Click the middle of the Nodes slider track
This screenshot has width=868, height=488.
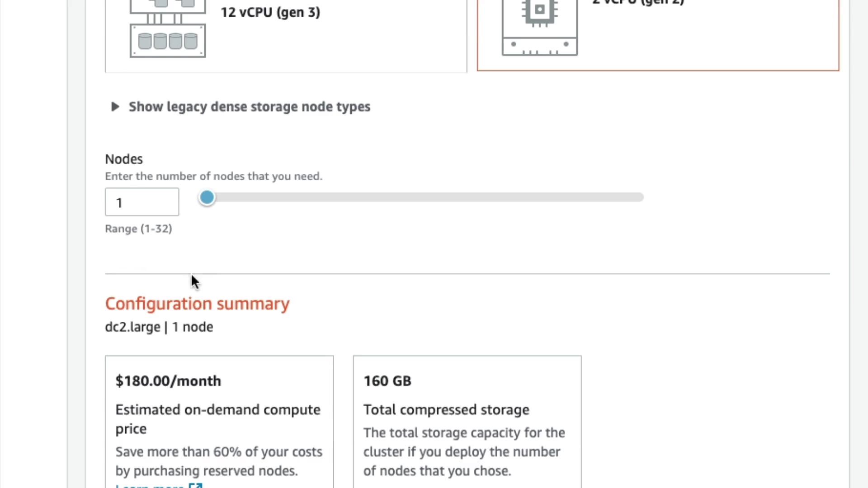tap(425, 197)
